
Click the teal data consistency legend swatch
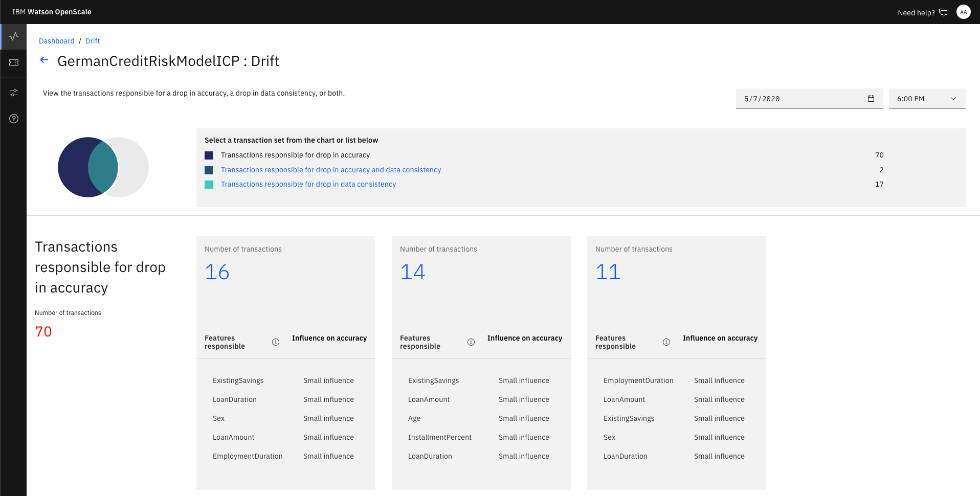click(x=209, y=185)
